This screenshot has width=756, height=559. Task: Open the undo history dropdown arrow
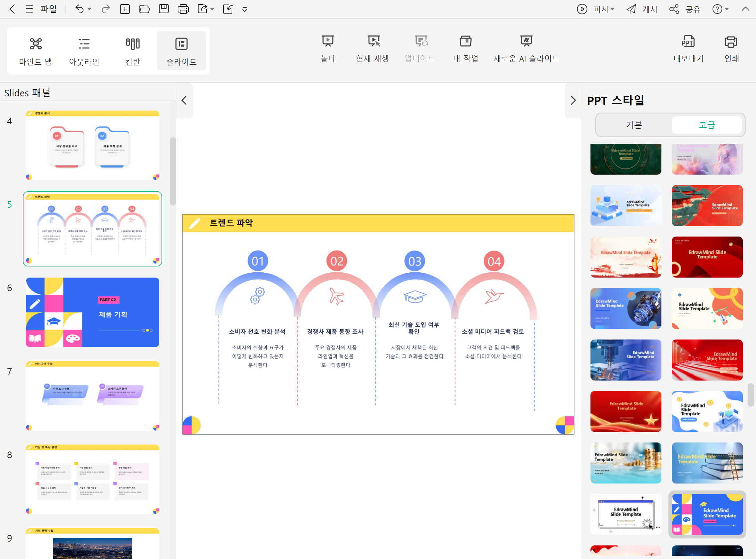click(x=89, y=9)
